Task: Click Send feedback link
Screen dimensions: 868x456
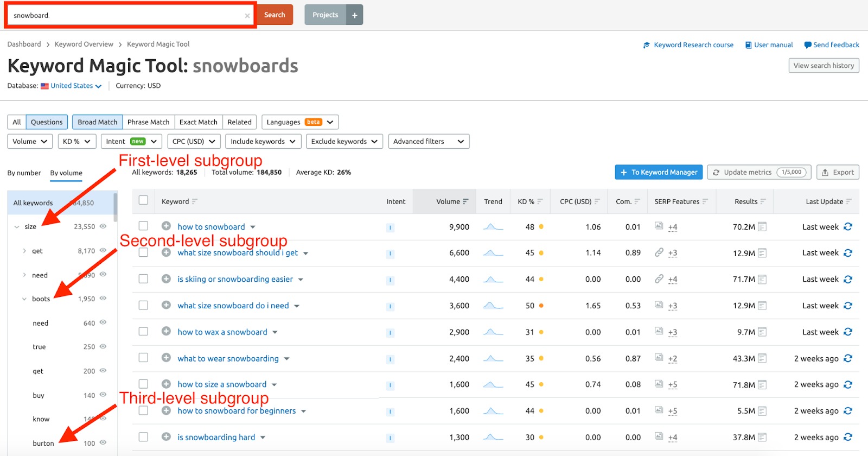Action: (832, 45)
